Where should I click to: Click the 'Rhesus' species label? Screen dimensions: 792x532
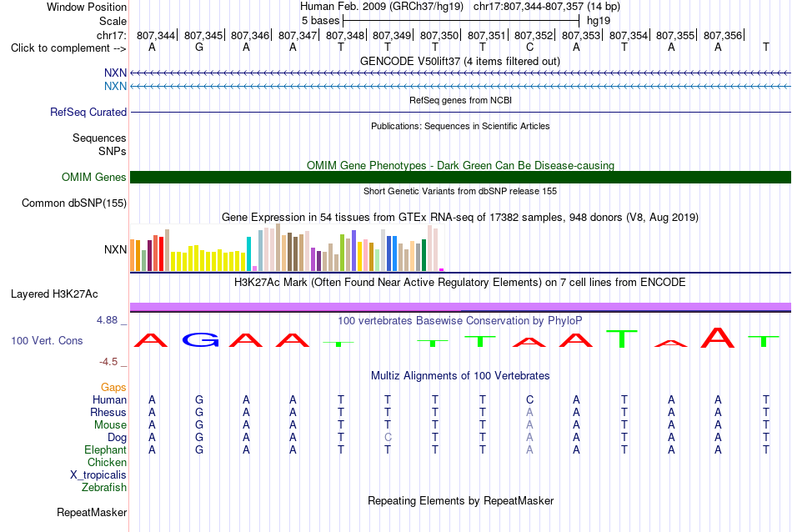coord(108,412)
